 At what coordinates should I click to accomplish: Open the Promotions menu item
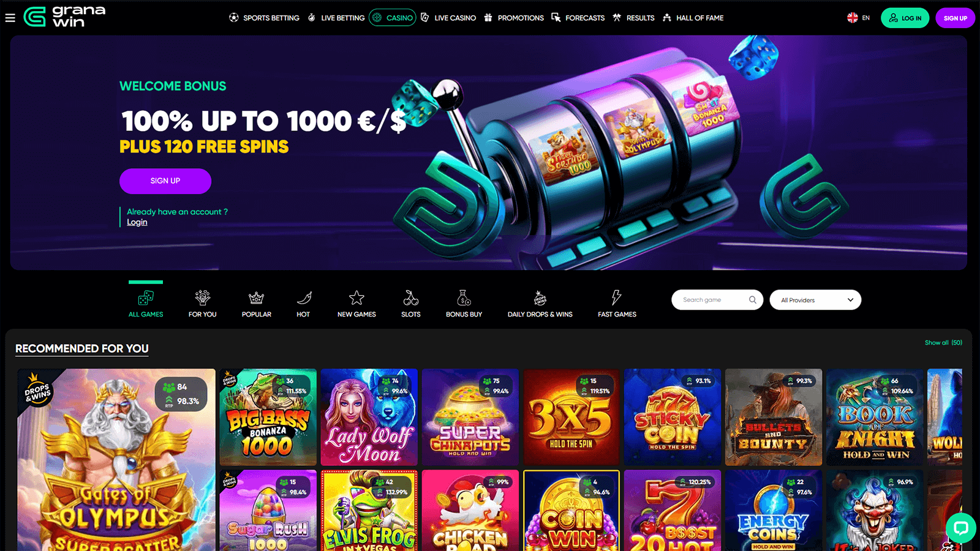514,18
